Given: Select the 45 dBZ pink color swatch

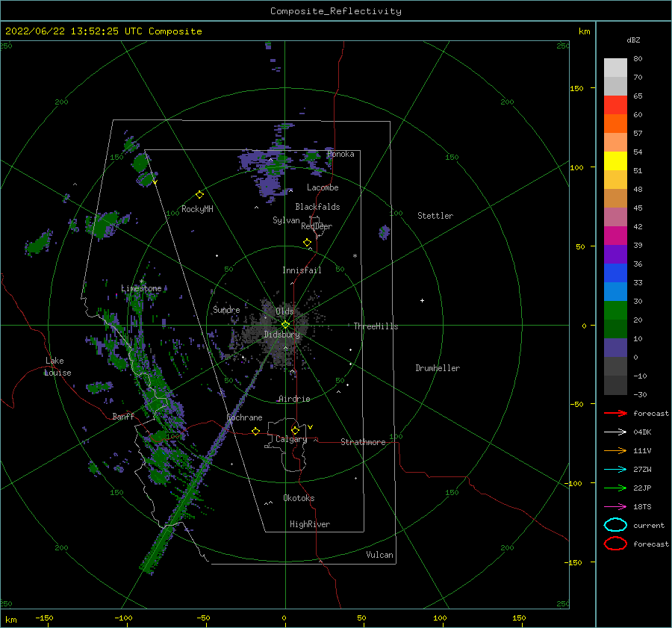Looking at the screenshot, I should tap(615, 217).
